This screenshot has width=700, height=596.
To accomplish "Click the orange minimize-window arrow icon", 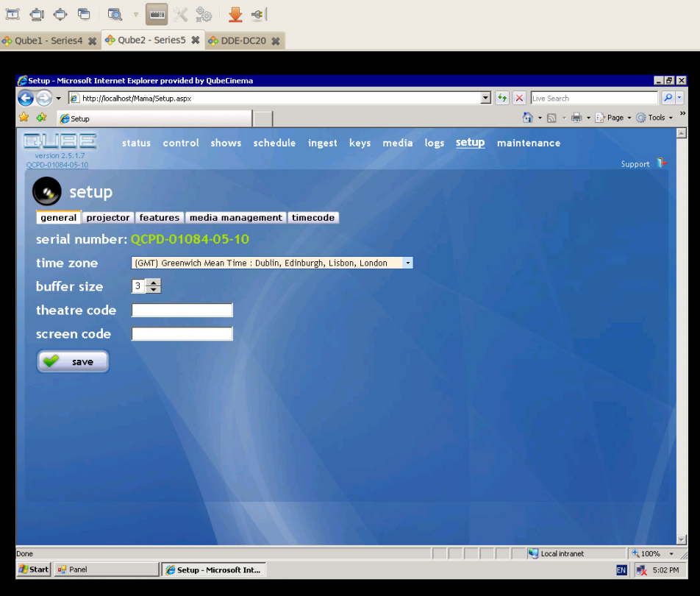I will 235,14.
